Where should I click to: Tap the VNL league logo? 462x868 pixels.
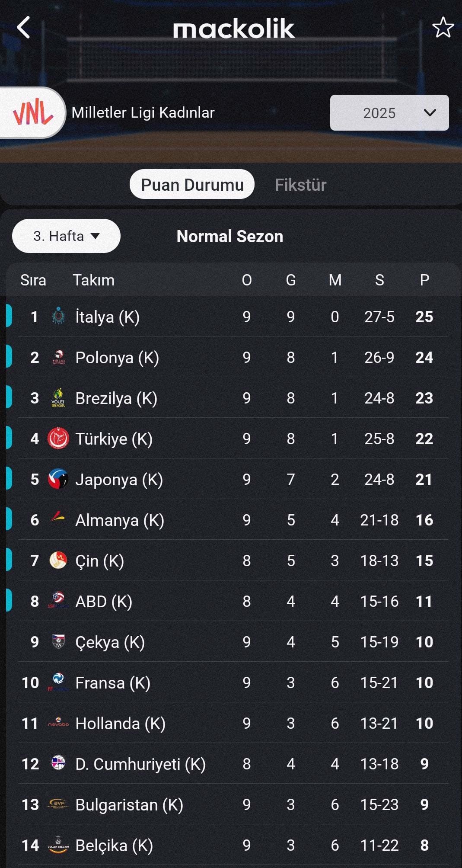[x=33, y=112]
